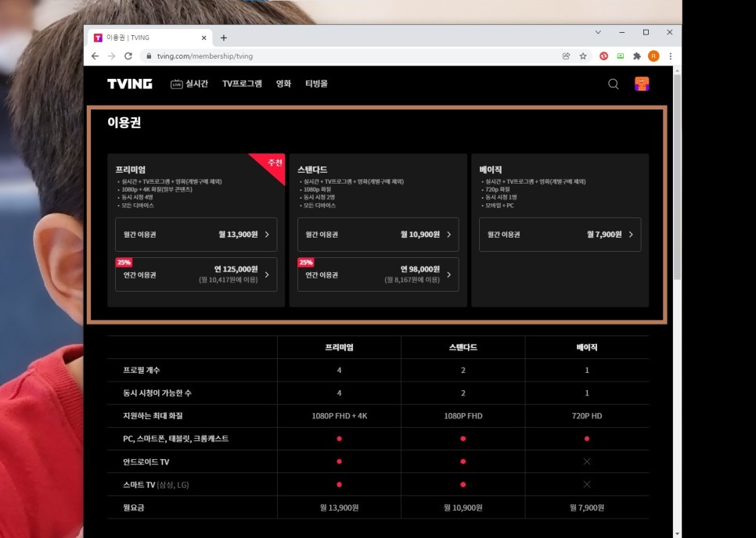Select 프리미엄 연간 이용권 연 125,000원
Viewport: 756px width, 538px height.
(196, 274)
